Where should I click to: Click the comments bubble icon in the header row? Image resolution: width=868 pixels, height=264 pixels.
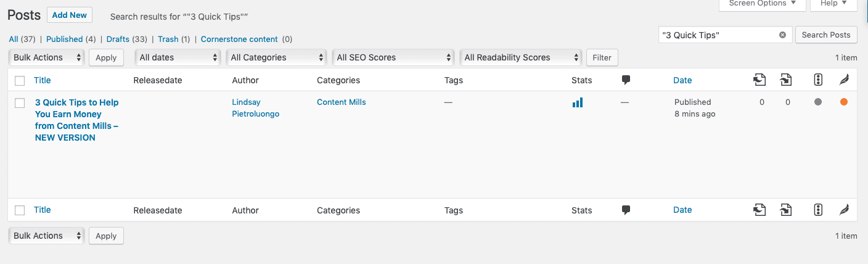click(x=626, y=80)
